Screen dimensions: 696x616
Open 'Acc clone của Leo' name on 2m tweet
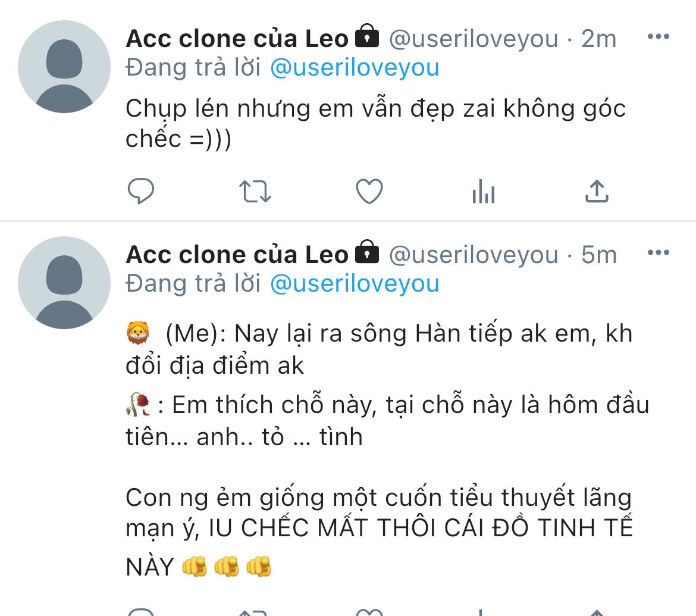pos(237,39)
